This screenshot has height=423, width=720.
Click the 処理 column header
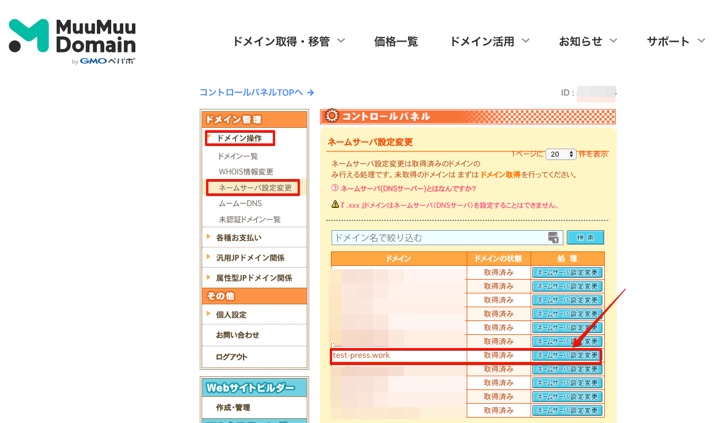(x=567, y=259)
